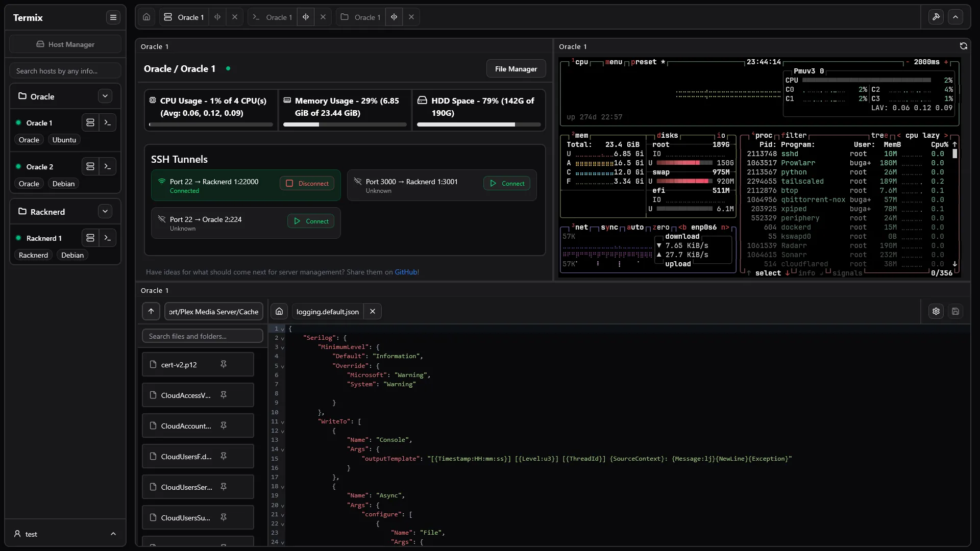Toggle split view on Oracle 1 server tab

[217, 17]
